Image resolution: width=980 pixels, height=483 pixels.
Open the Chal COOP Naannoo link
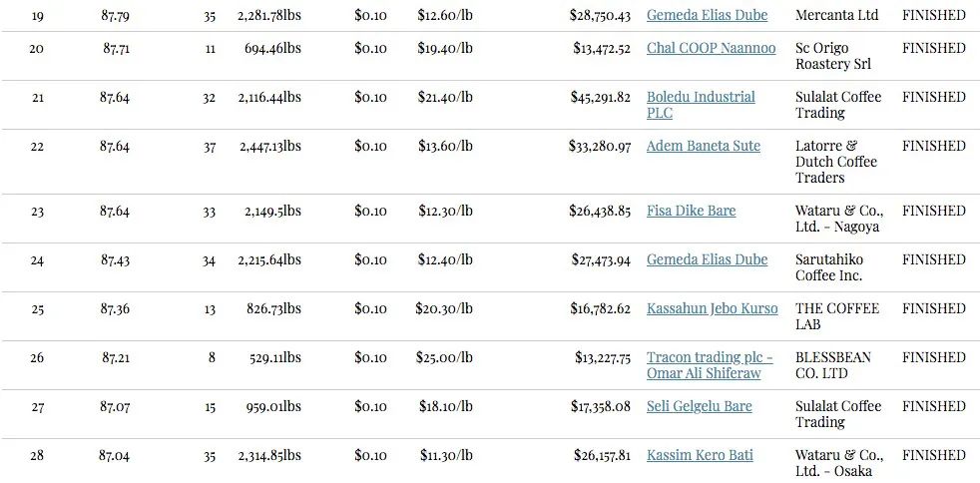pyautogui.click(x=711, y=48)
